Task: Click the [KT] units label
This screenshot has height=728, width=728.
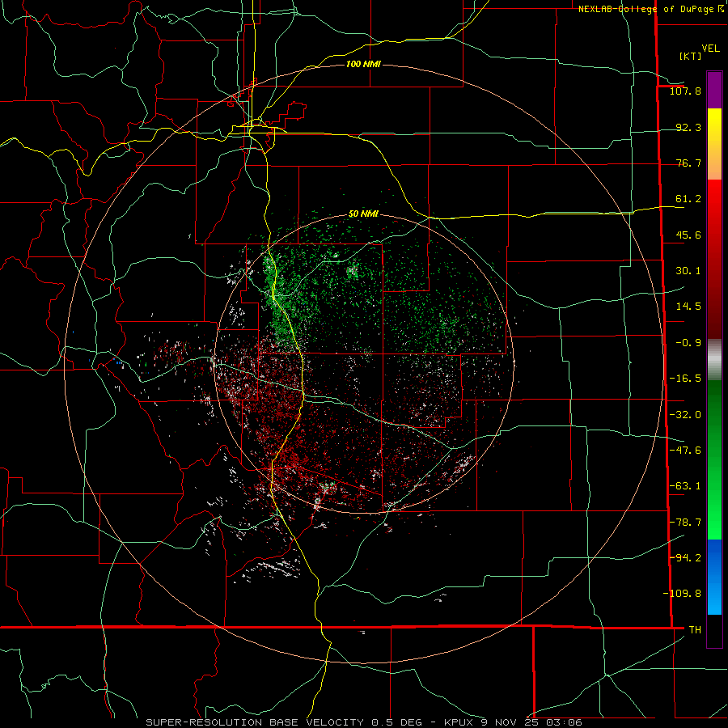Action: pos(691,56)
